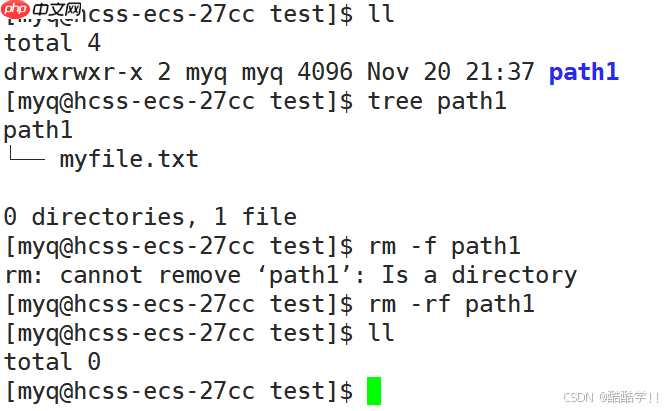This screenshot has height=411, width=666.
Task: Click the "rm -f path1" command
Action: [x=437, y=246]
